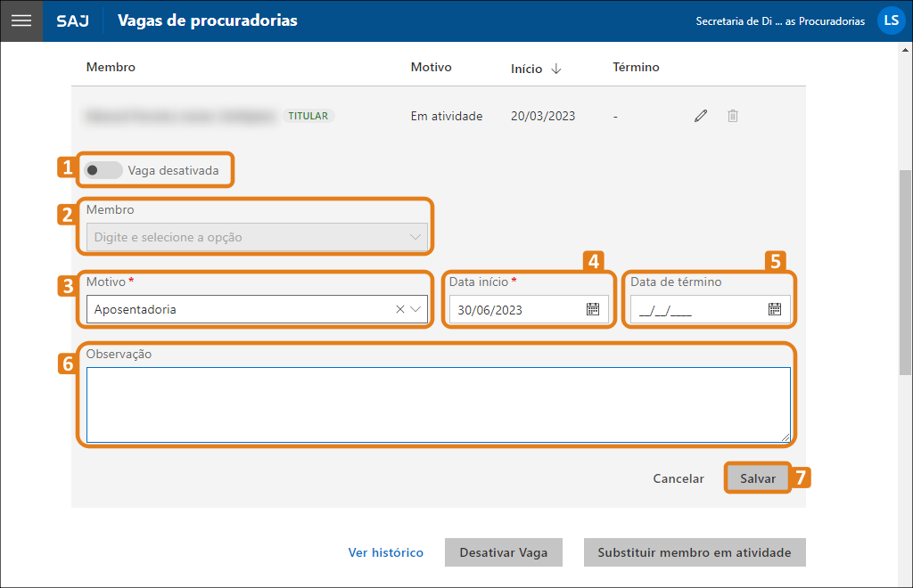This screenshot has width=913, height=588.
Task: Click the Início sort arrow icon
Action: (556, 69)
